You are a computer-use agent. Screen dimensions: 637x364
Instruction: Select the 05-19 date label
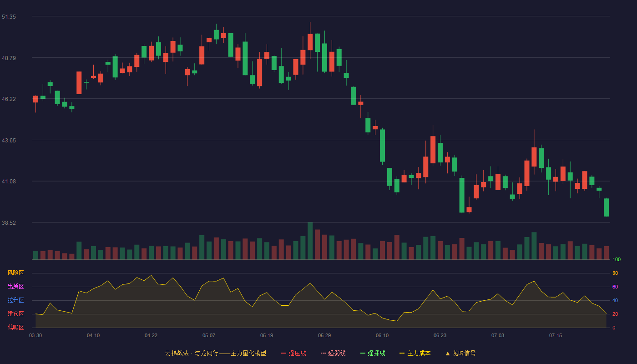[x=267, y=335]
